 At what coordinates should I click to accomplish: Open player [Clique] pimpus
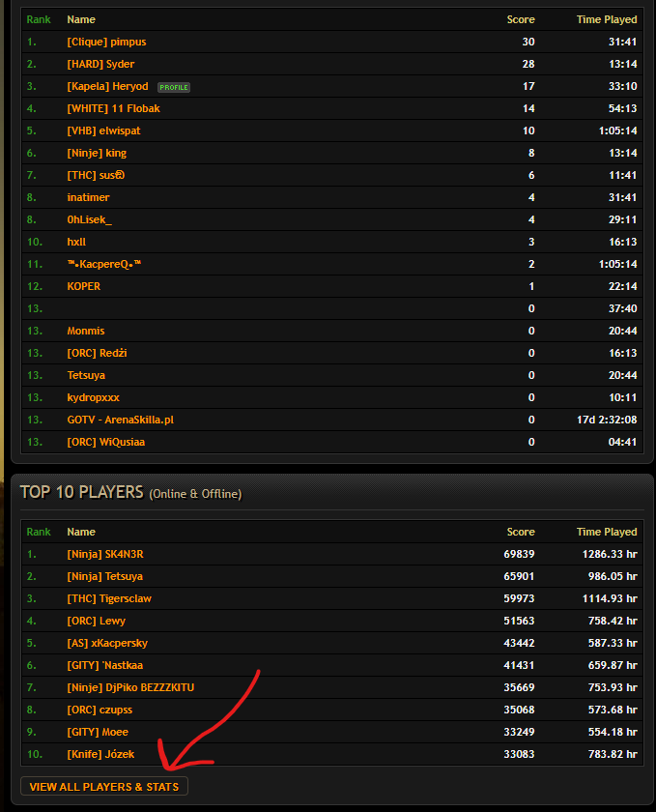click(x=106, y=42)
